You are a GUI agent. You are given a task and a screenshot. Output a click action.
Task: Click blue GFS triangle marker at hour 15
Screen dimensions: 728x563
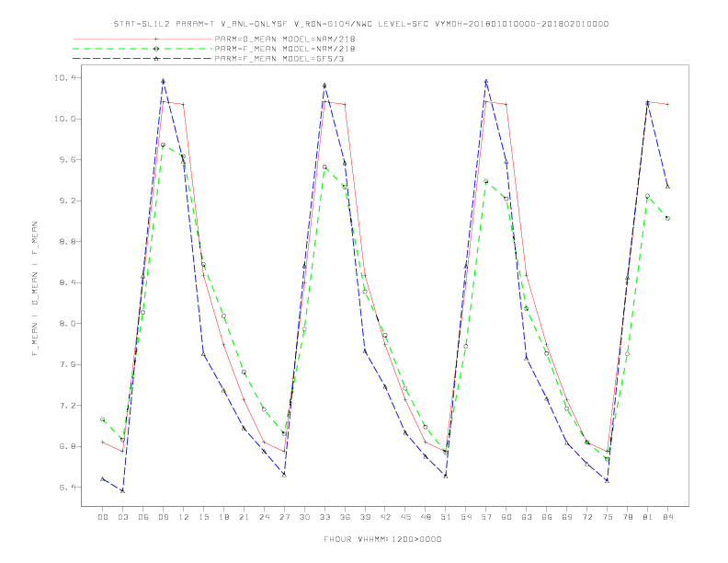[x=203, y=354]
